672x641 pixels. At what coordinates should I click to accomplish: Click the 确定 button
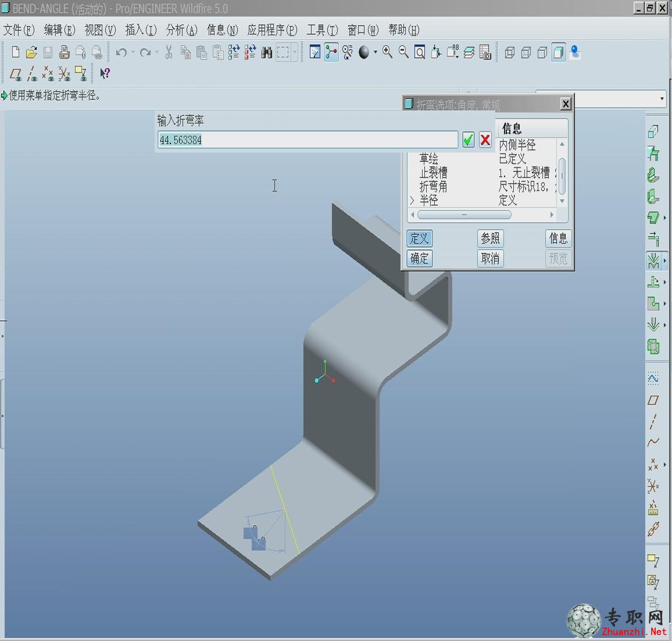[x=419, y=258]
